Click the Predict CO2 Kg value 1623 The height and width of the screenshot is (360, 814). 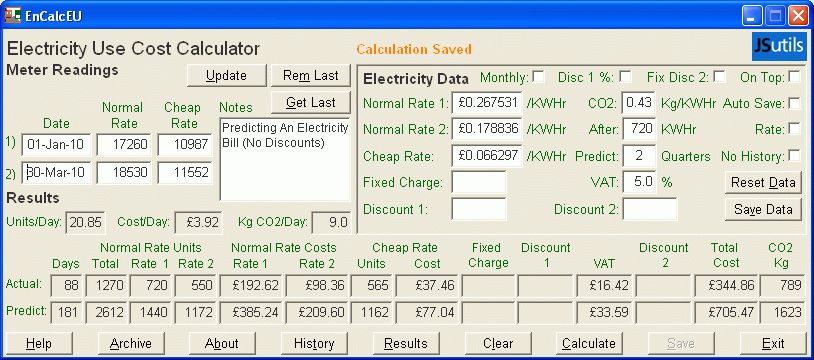(783, 312)
